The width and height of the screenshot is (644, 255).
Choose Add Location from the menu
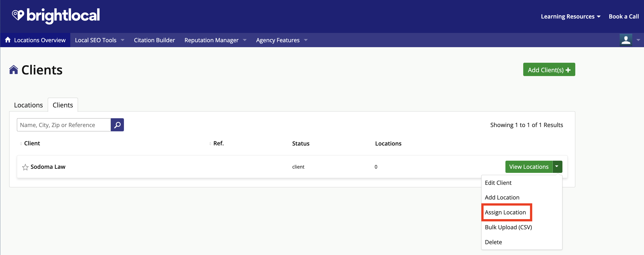[x=502, y=197]
